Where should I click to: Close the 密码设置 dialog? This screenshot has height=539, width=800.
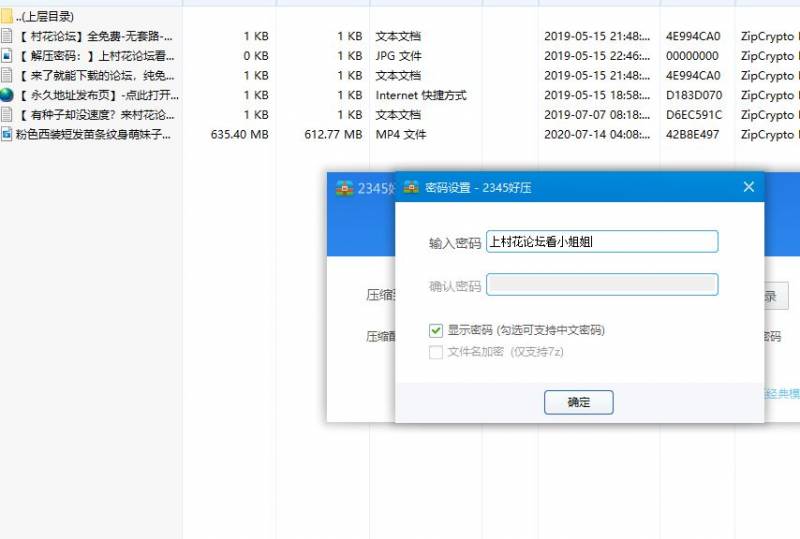748,187
